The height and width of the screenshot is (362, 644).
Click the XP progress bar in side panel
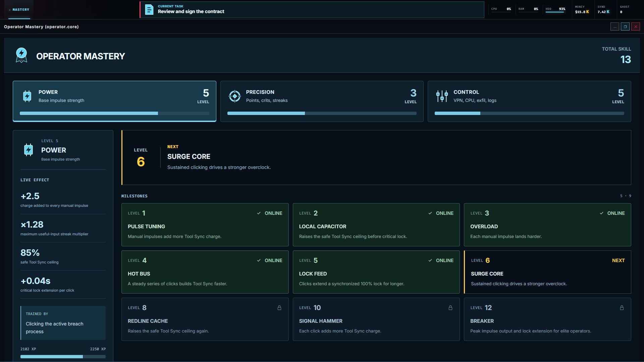pyautogui.click(x=63, y=357)
